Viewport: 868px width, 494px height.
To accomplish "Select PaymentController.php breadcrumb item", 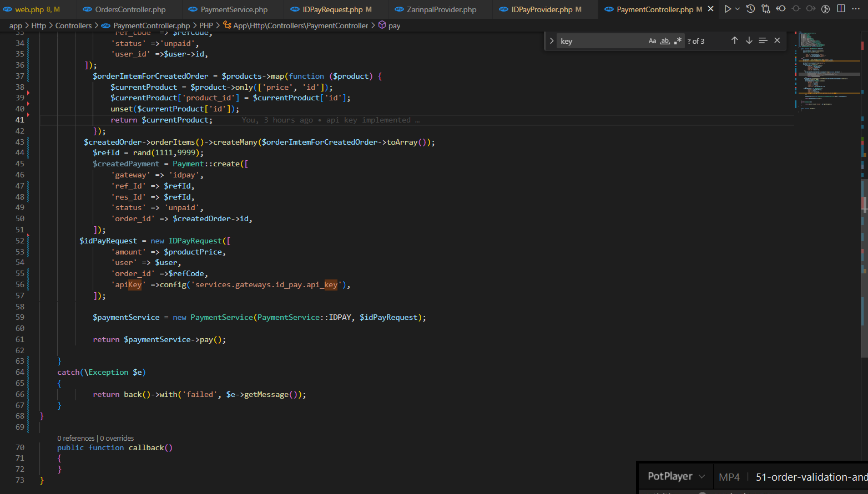I will (146, 26).
